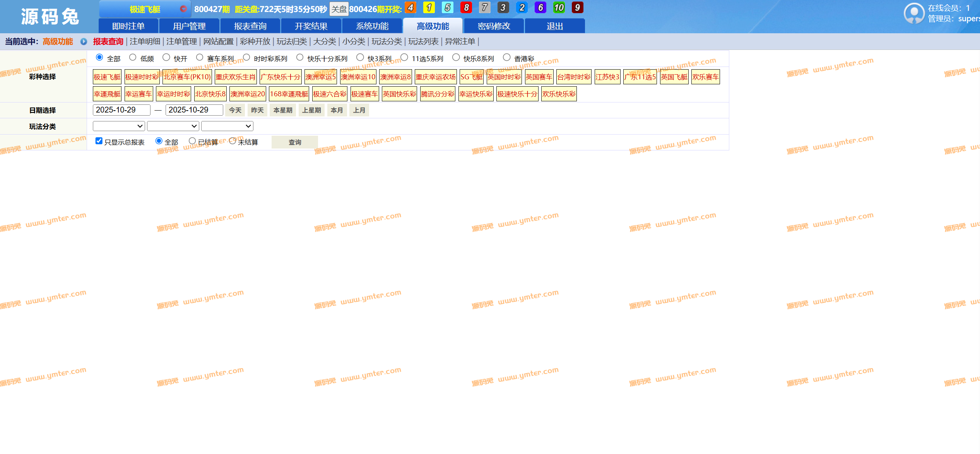Screen dimensions: 980x454
Task: Click the 上星期 date shortcut button
Action: pyautogui.click(x=311, y=110)
